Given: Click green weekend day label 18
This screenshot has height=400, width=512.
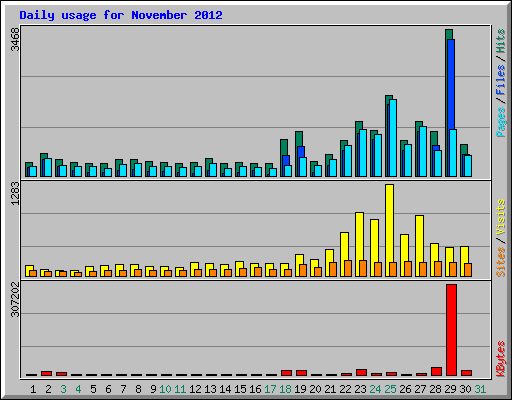Looking at the screenshot, I should pos(285,389).
